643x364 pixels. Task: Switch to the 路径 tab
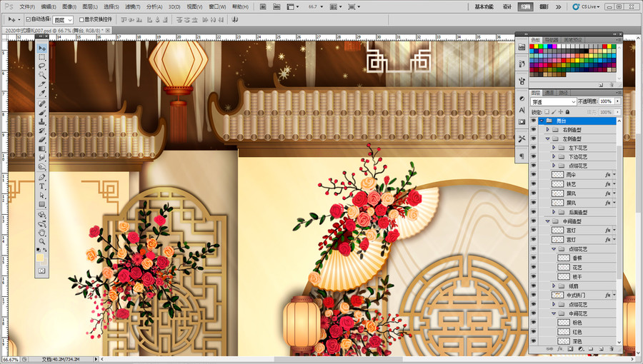click(564, 93)
